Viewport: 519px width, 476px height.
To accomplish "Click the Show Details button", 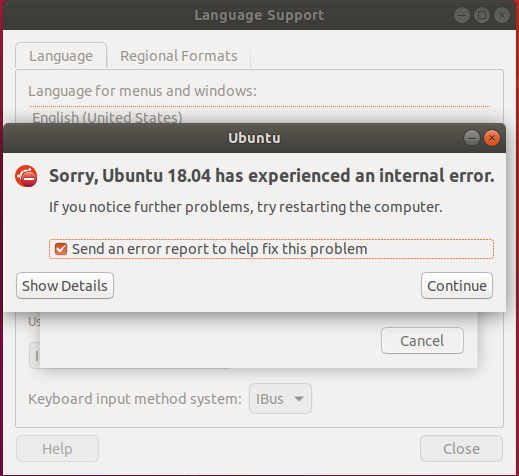I will [x=65, y=286].
